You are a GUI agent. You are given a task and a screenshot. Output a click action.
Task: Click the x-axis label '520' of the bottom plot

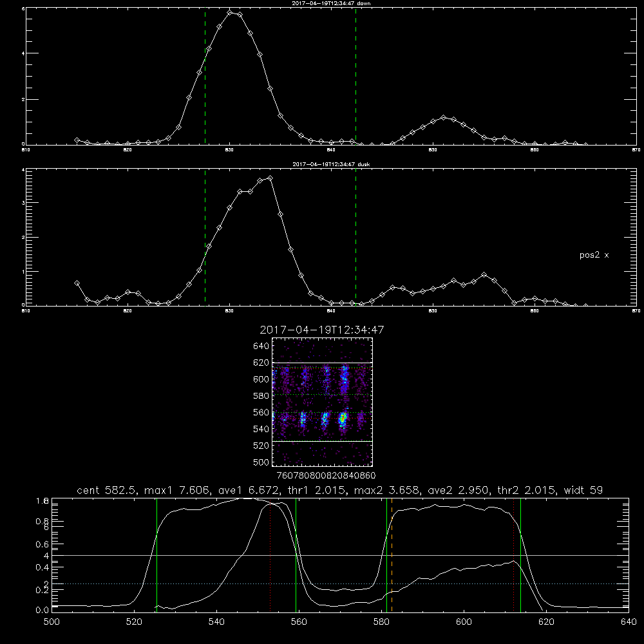(134, 622)
